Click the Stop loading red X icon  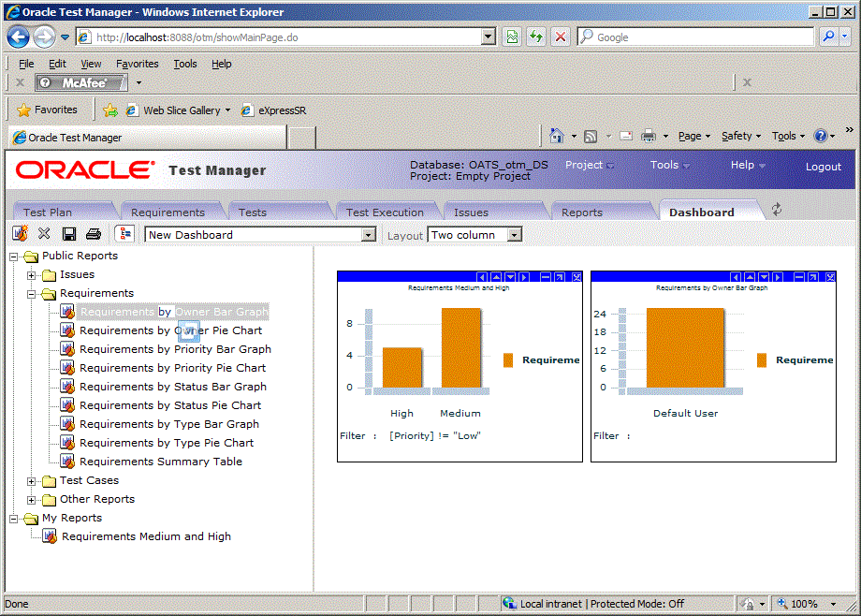[560, 37]
